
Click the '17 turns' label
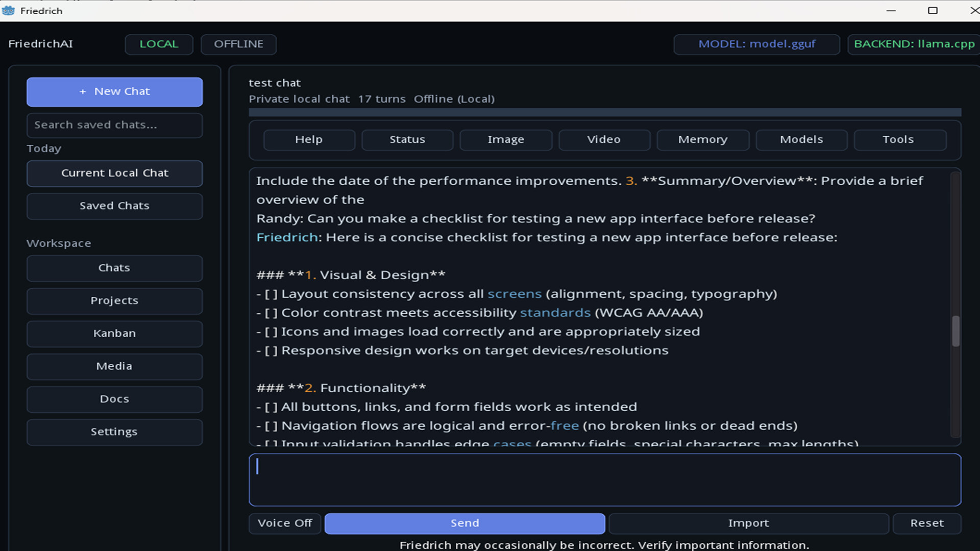(x=382, y=99)
